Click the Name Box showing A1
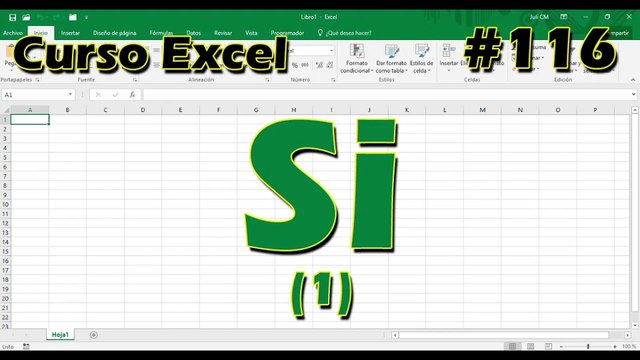 pyautogui.click(x=34, y=95)
